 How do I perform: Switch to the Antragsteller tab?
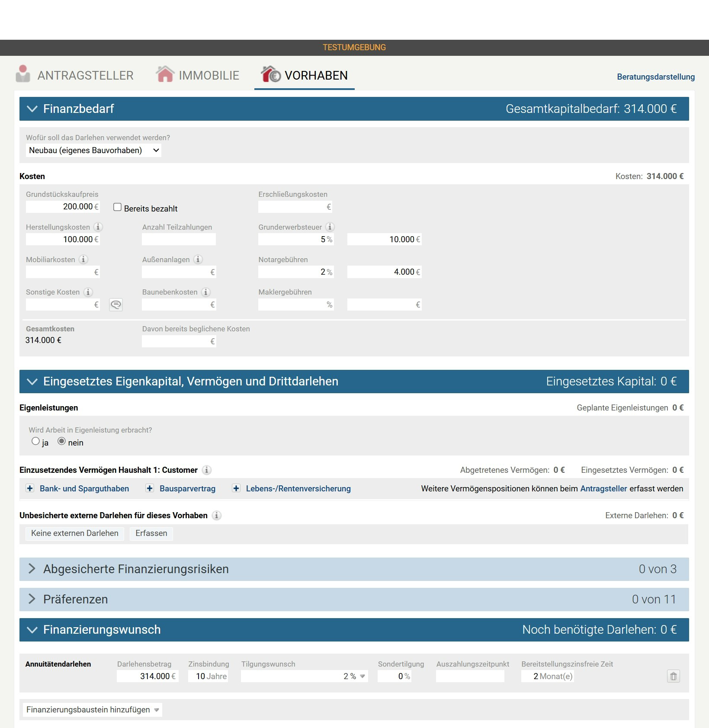(x=75, y=75)
